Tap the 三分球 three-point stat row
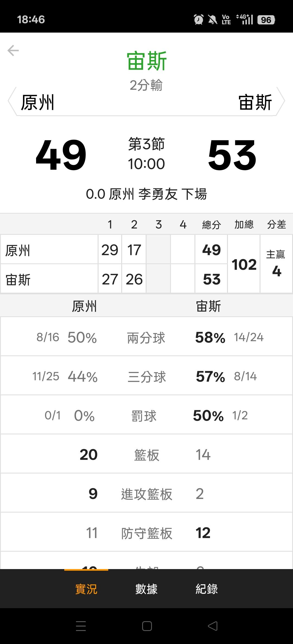The width and height of the screenshot is (293, 644). (x=146, y=377)
